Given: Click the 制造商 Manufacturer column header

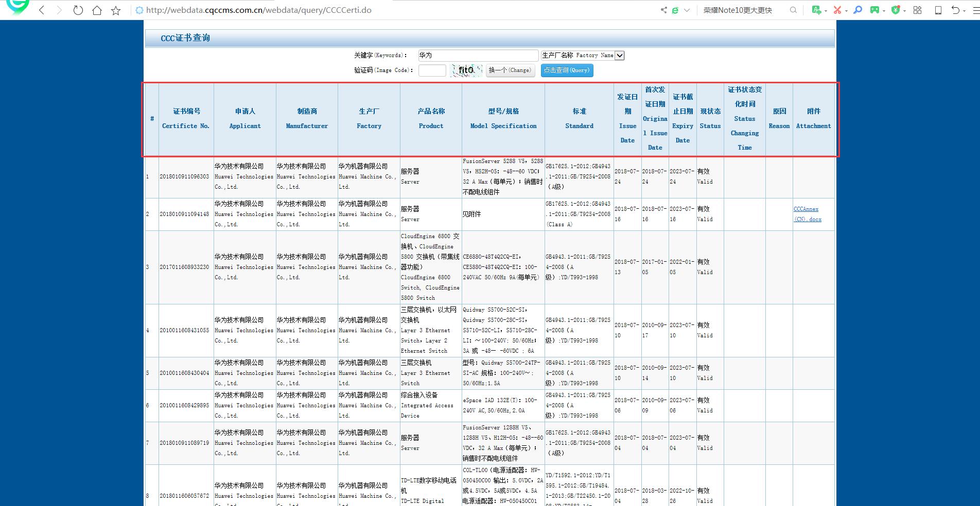Looking at the screenshot, I should click(307, 119).
